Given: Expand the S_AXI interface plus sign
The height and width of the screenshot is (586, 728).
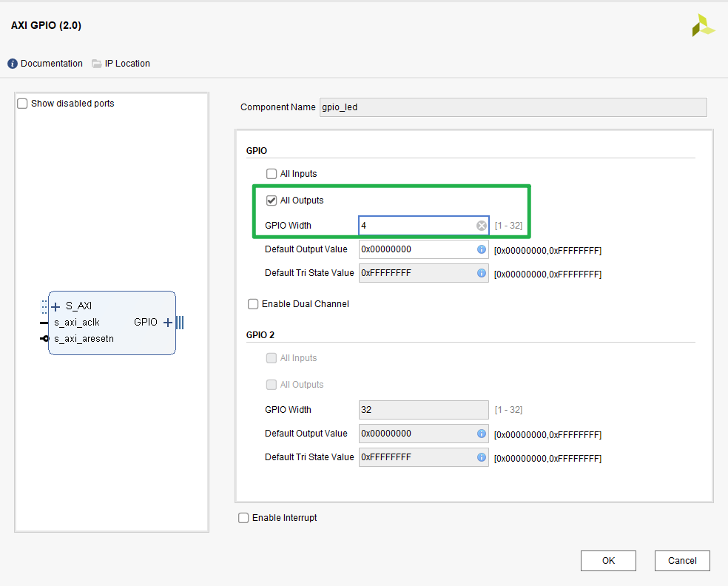Looking at the screenshot, I should [x=55, y=306].
